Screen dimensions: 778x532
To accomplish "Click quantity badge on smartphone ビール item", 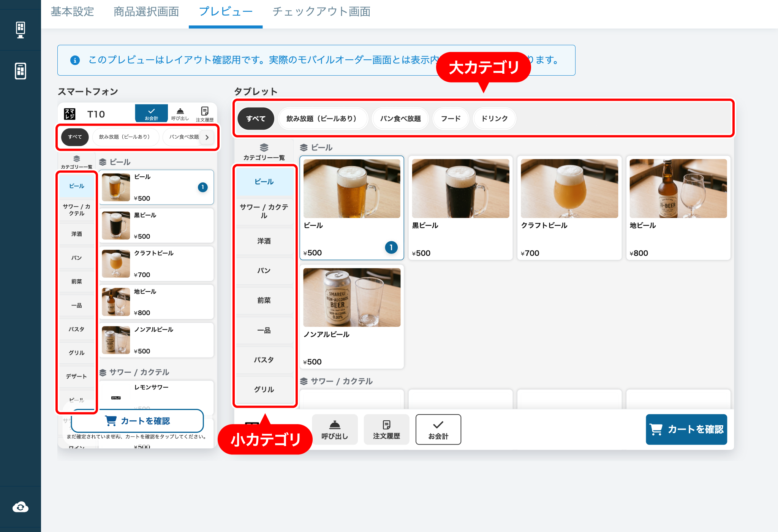I will [x=203, y=187].
